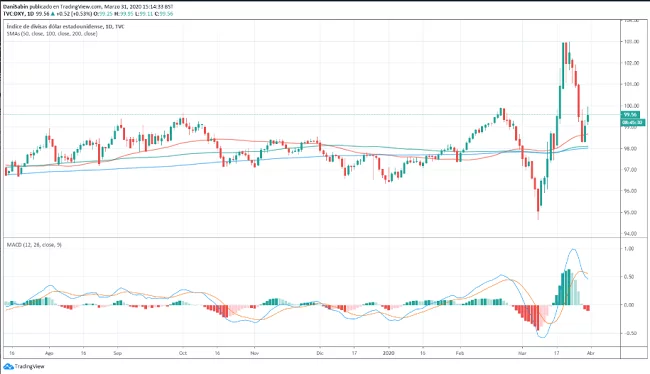
Task: Click the 100.00 price axis label
Action: point(631,106)
